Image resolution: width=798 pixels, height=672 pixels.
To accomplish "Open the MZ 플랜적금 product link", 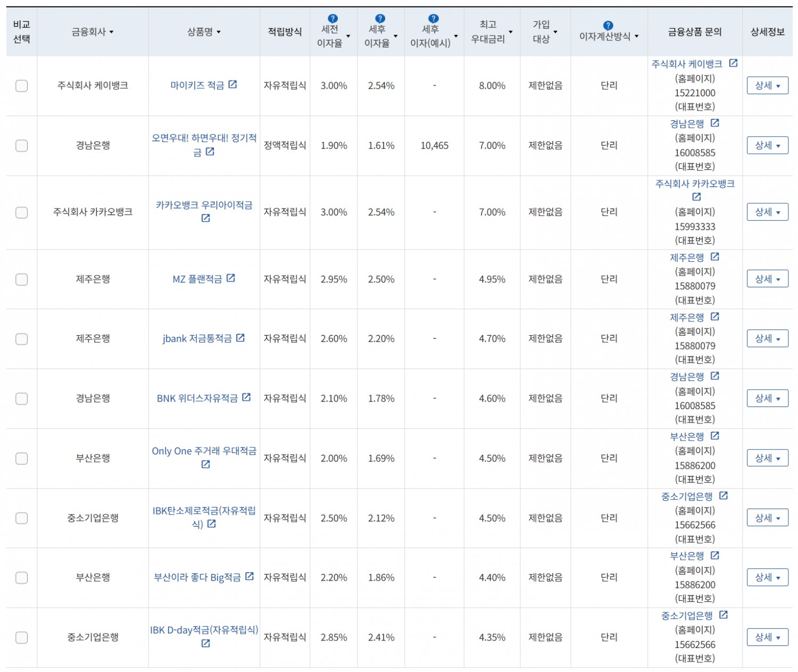I will pyautogui.click(x=197, y=279).
